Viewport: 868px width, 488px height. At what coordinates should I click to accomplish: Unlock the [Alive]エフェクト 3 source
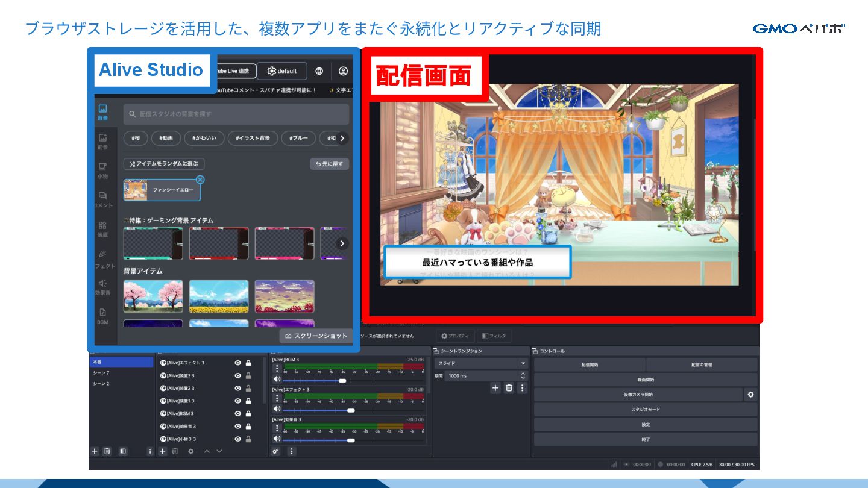[248, 363]
